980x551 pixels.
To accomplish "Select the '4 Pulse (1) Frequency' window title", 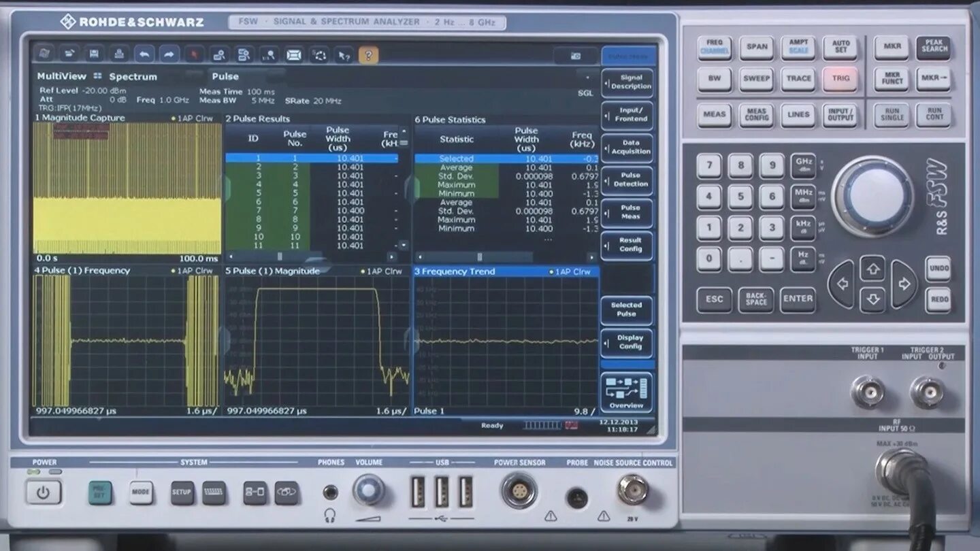I will [82, 271].
